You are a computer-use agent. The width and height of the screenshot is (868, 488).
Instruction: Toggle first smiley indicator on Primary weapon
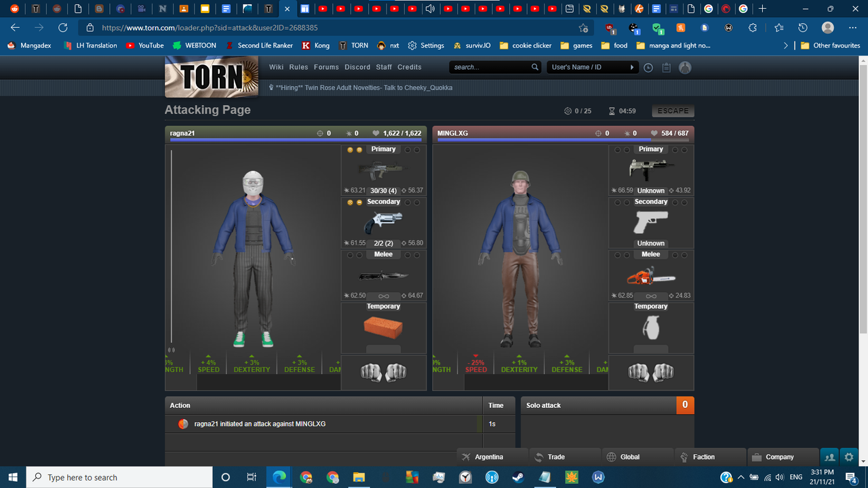[351, 150]
